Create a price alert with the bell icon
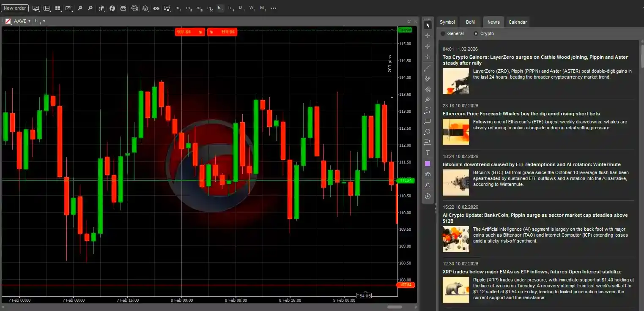This screenshot has height=311, width=644. (427, 185)
